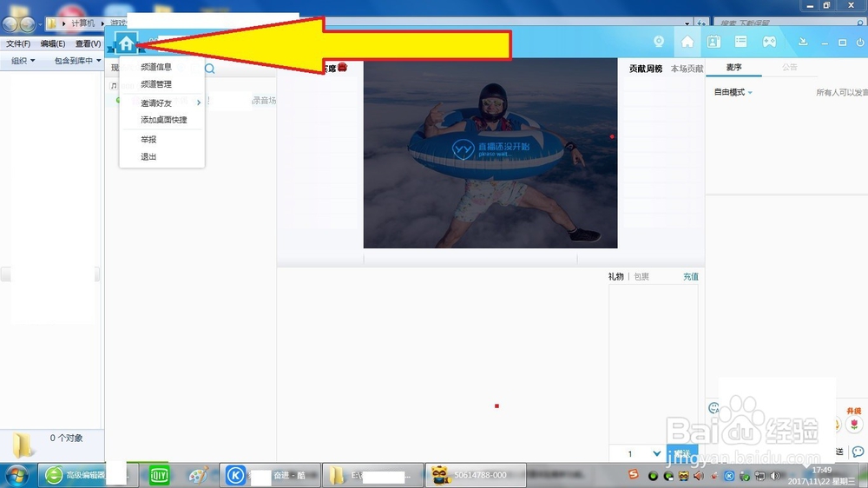This screenshot has width=868, height=488.
Task: Click the blue 赠送 send gift button
Action: [682, 453]
